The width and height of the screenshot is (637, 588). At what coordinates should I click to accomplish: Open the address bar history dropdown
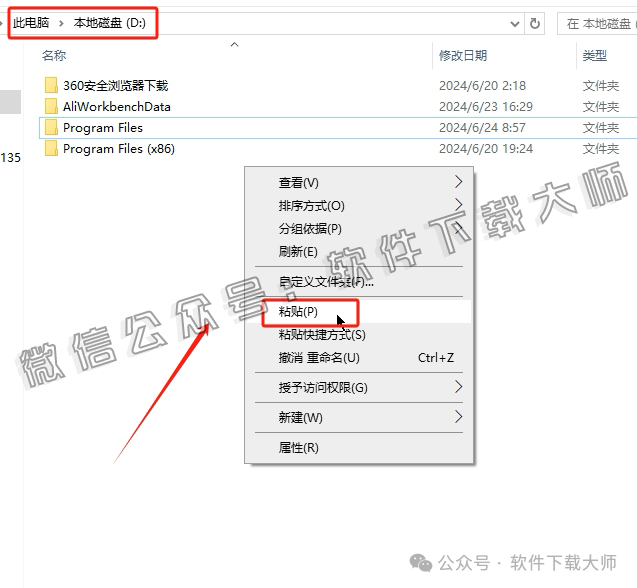pyautogui.click(x=515, y=24)
